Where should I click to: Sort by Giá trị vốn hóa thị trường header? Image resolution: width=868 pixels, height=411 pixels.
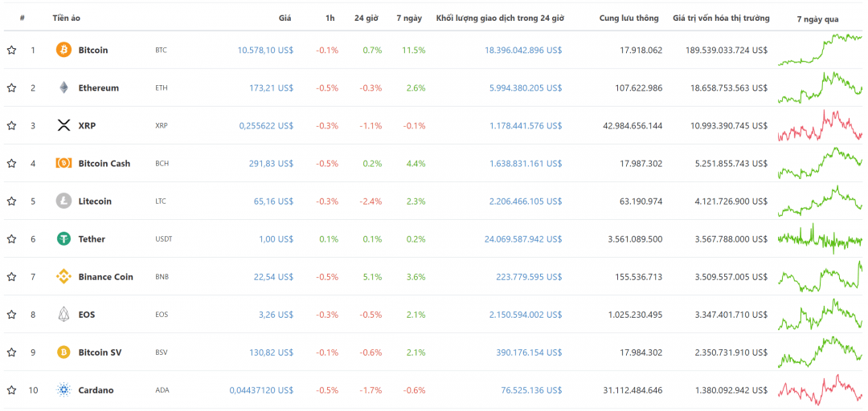(721, 18)
